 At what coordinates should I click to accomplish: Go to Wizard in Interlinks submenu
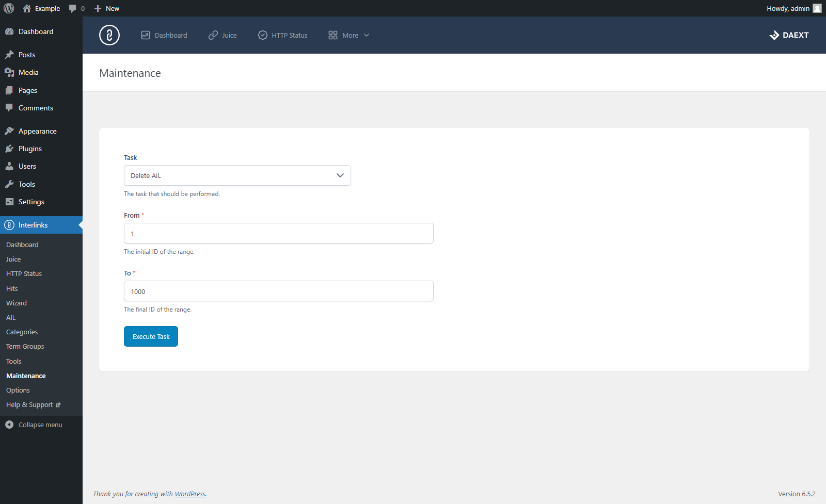coord(17,303)
